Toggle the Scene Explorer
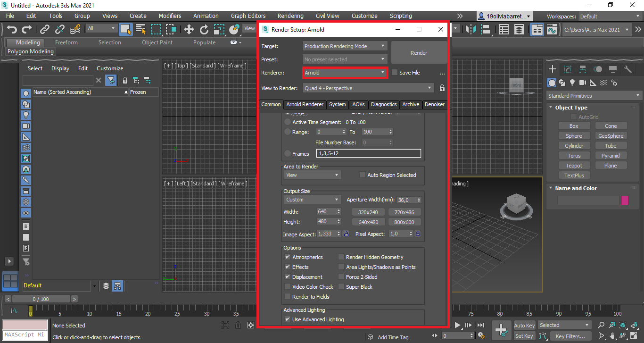Image resolution: width=644 pixels, height=343 pixels. point(504,30)
